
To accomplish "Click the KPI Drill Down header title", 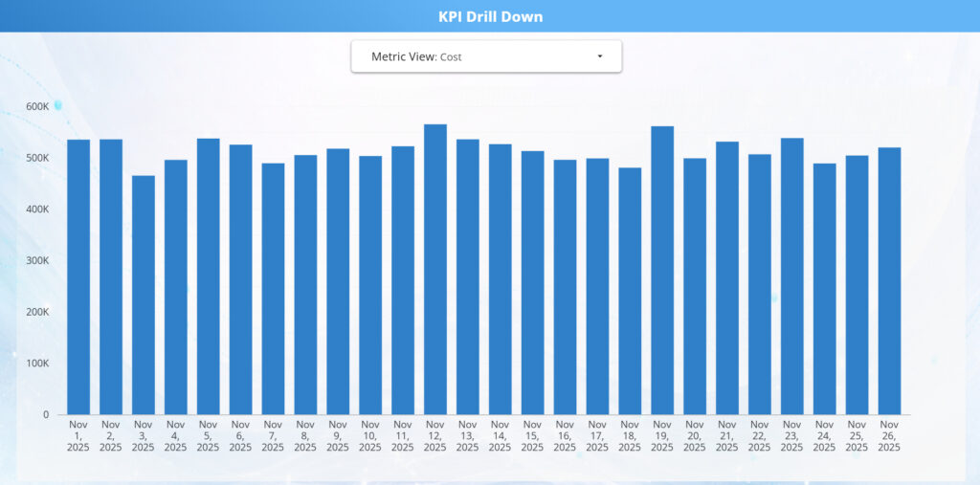I will point(490,16).
